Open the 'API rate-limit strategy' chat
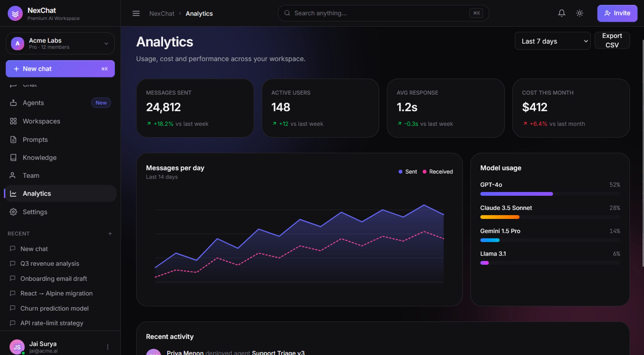 [60, 323]
